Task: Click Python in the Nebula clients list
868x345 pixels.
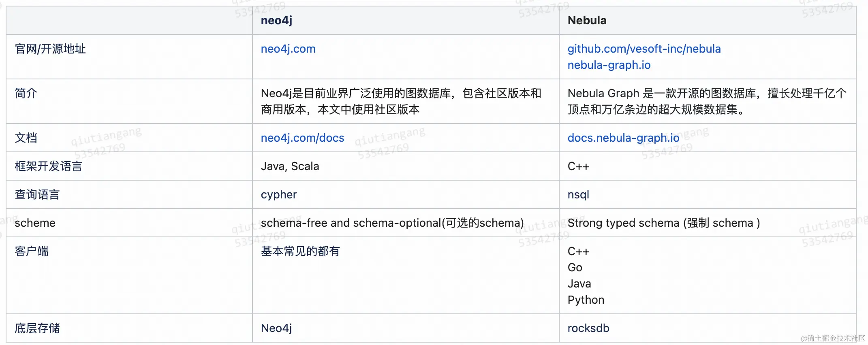Action: 586,300
